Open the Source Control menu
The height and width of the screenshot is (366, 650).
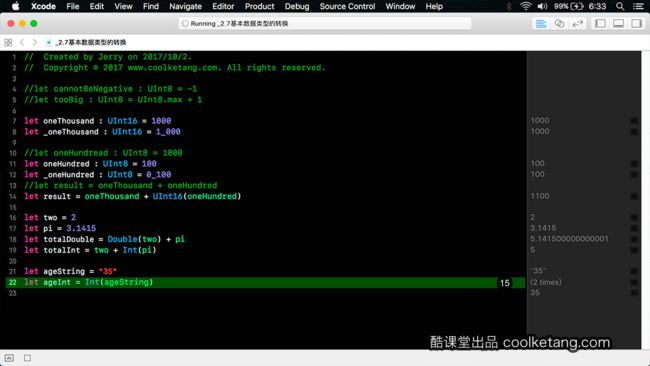(x=347, y=6)
